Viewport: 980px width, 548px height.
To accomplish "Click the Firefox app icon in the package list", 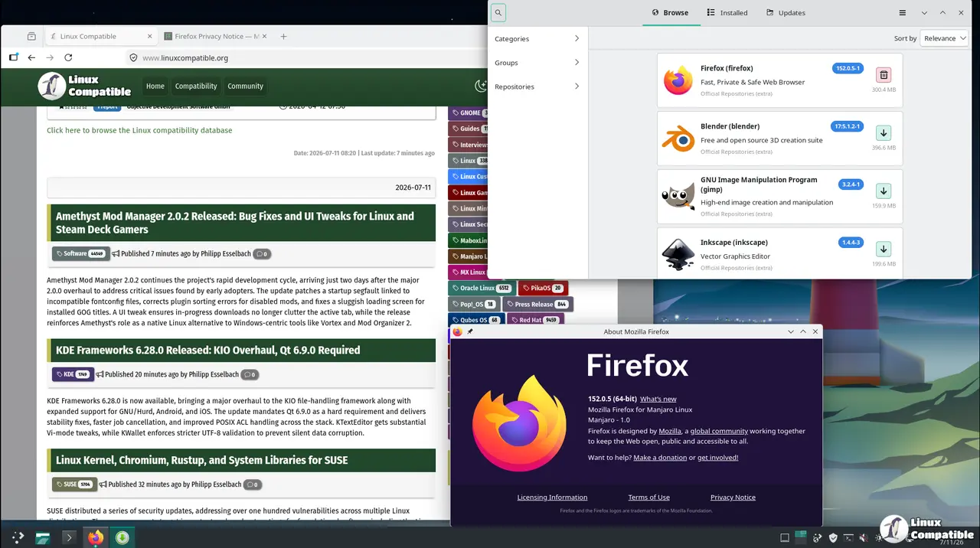I will [678, 80].
